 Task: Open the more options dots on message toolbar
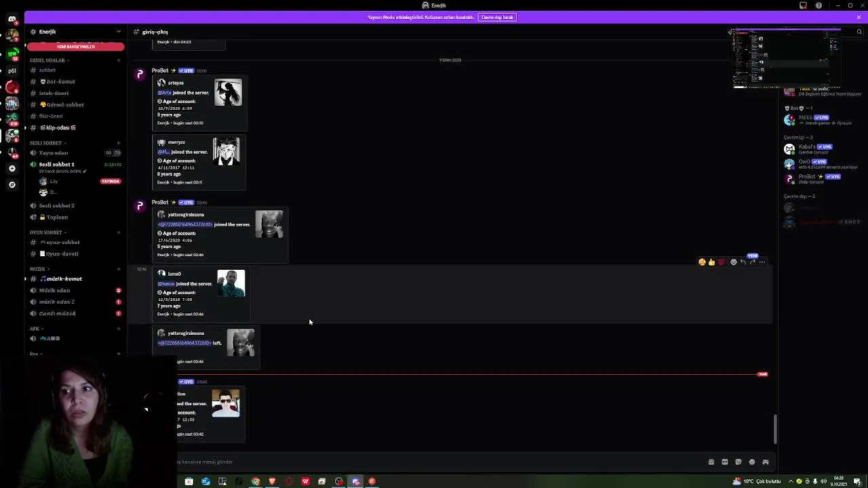(762, 262)
